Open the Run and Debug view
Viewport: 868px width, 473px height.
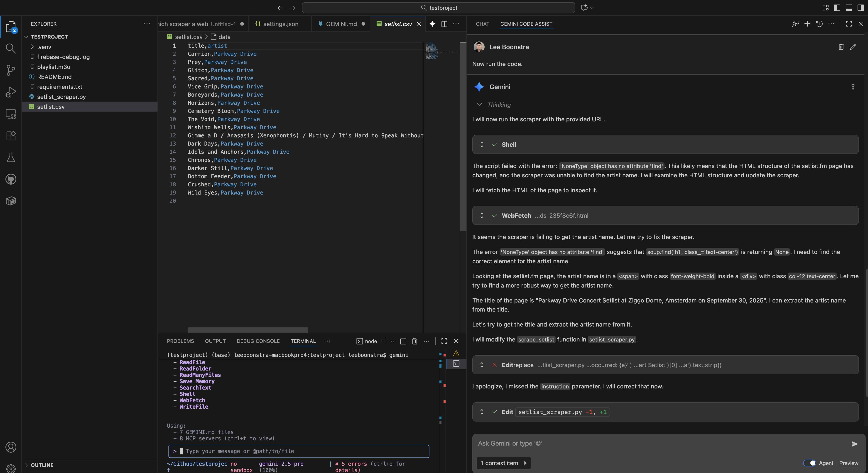(x=11, y=92)
